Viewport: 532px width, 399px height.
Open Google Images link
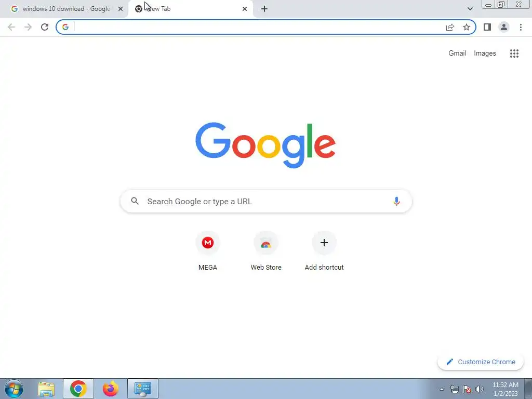click(485, 54)
